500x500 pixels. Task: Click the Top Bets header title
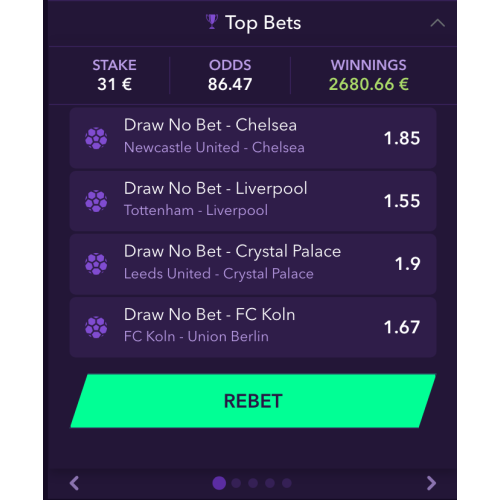click(x=263, y=23)
